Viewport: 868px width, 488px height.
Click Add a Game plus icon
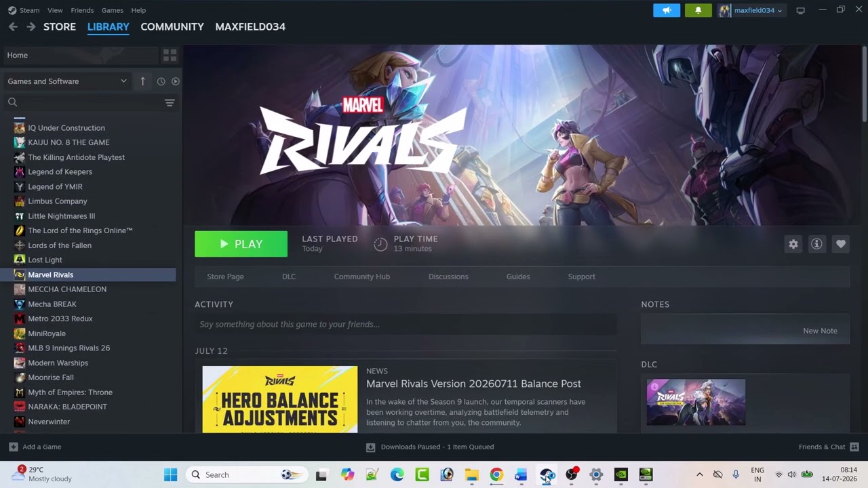pos(14,447)
